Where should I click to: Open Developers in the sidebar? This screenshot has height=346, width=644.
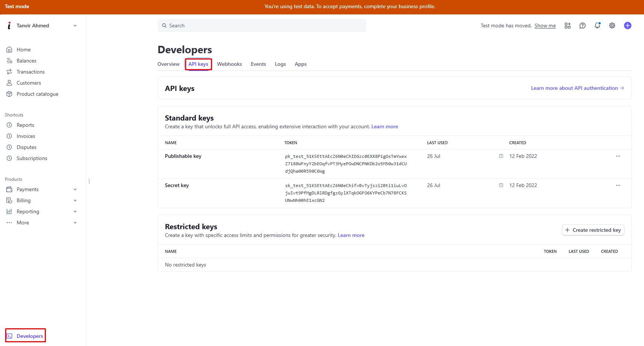tap(30, 336)
